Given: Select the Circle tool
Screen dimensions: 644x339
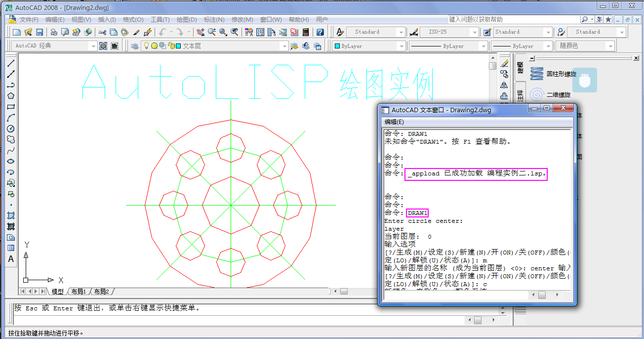Looking at the screenshot, I should coord(11,128).
